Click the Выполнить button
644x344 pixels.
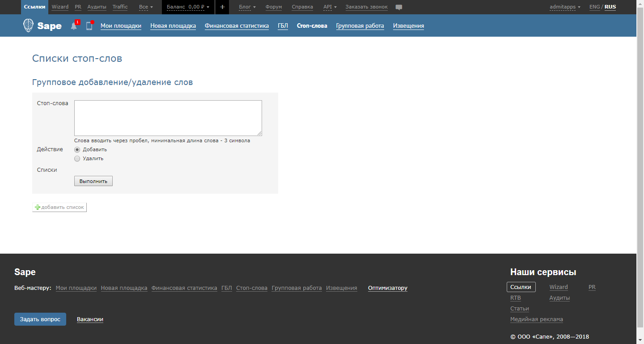(x=93, y=181)
